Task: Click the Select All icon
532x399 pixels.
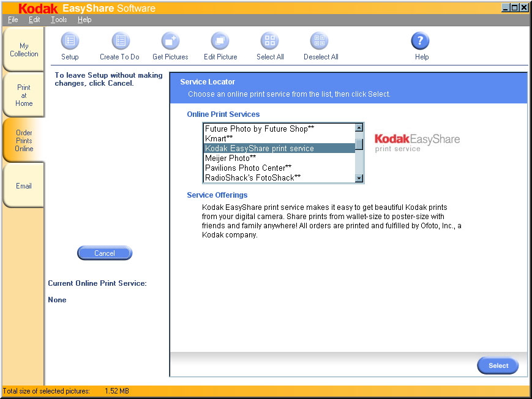Action: click(270, 42)
